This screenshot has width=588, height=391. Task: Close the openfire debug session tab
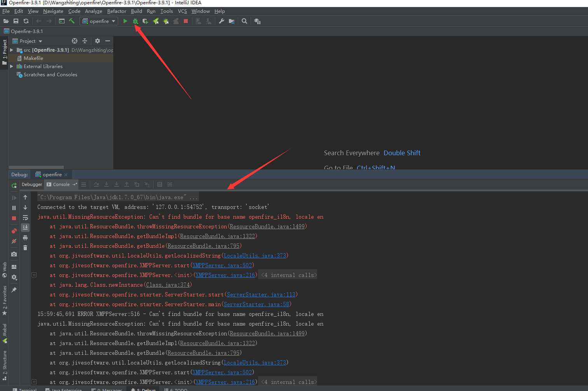tap(66, 175)
